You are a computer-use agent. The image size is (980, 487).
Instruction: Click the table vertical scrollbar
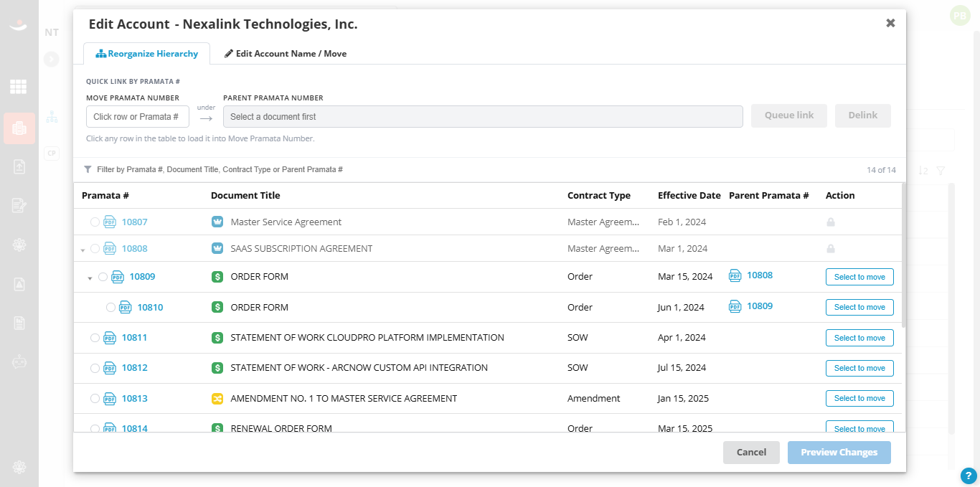coord(904,255)
